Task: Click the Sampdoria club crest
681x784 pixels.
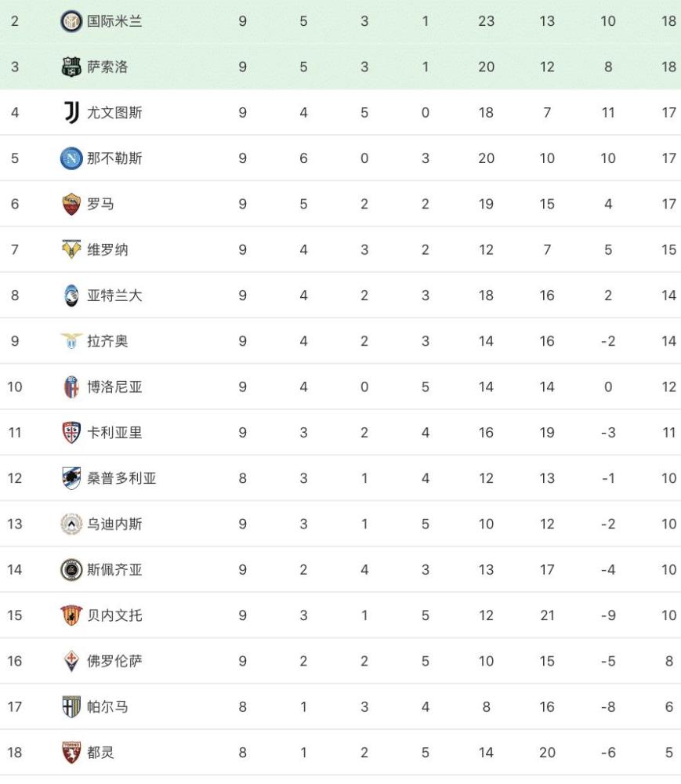Action: [71, 478]
